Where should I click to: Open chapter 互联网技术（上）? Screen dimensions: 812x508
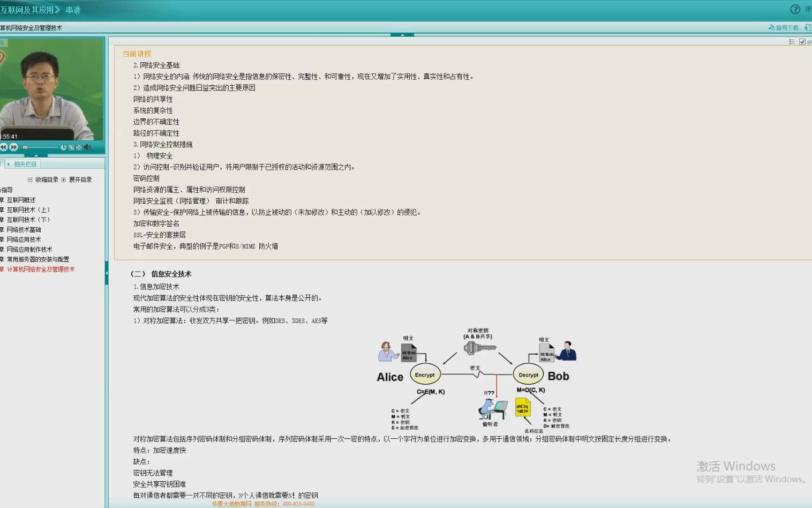28,210
